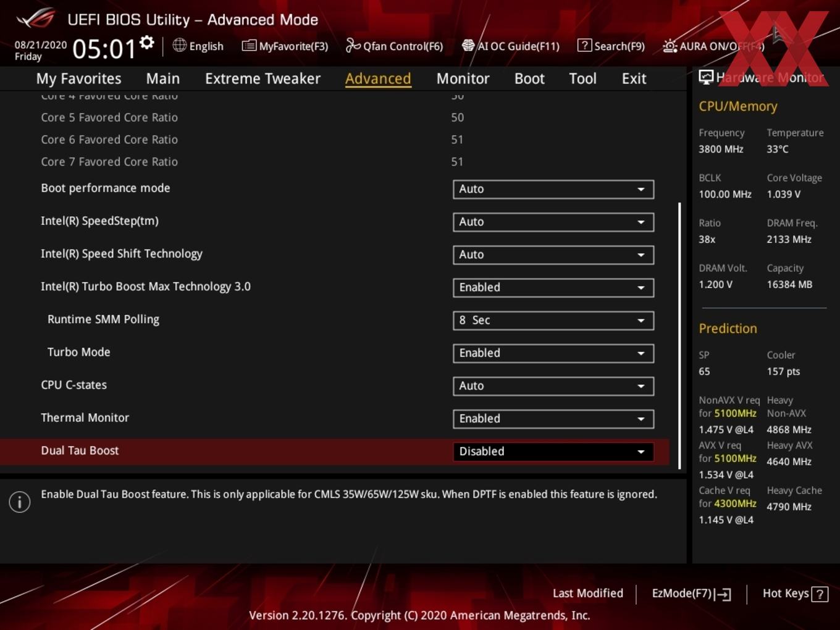The width and height of the screenshot is (840, 630).
Task: Open Qfan Control(F6) fan icon
Action: pos(353,45)
